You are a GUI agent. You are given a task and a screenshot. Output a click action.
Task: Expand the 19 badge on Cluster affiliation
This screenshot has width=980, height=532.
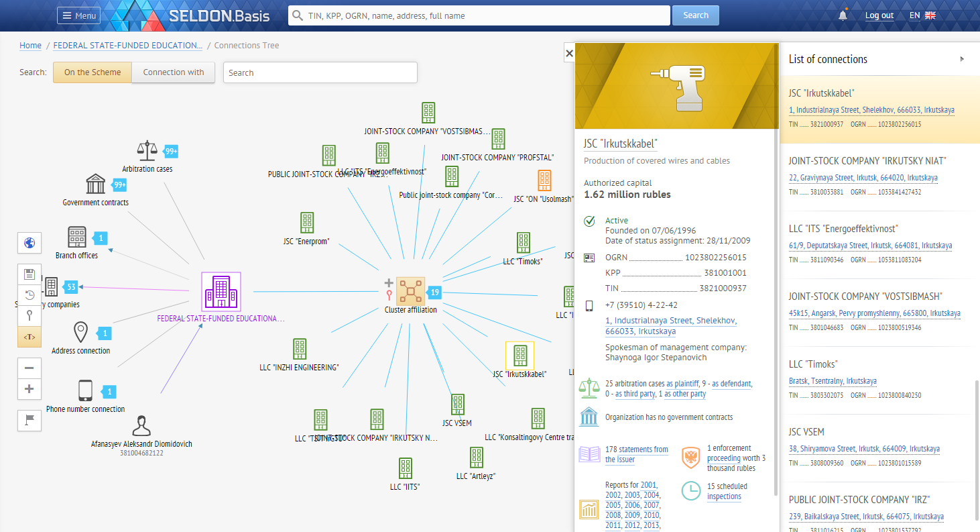(434, 292)
